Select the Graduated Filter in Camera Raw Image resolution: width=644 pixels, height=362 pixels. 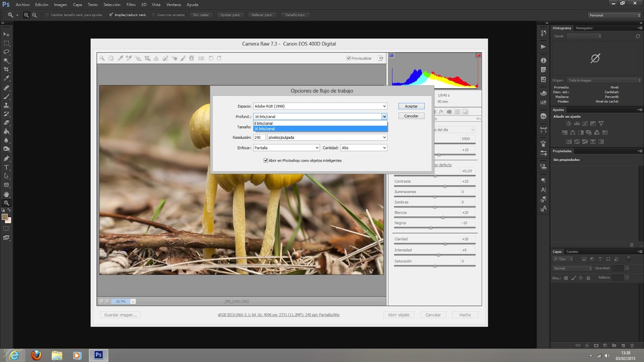[192, 58]
